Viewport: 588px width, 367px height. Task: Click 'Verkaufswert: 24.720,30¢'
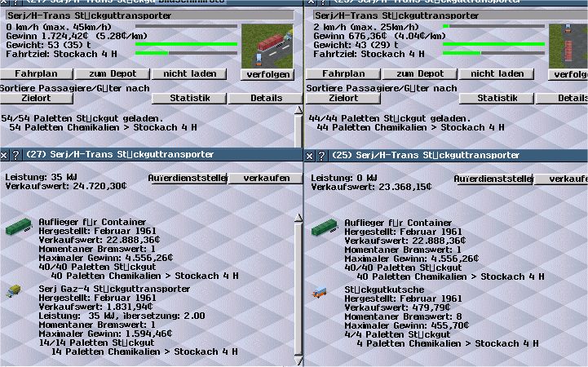coord(66,186)
